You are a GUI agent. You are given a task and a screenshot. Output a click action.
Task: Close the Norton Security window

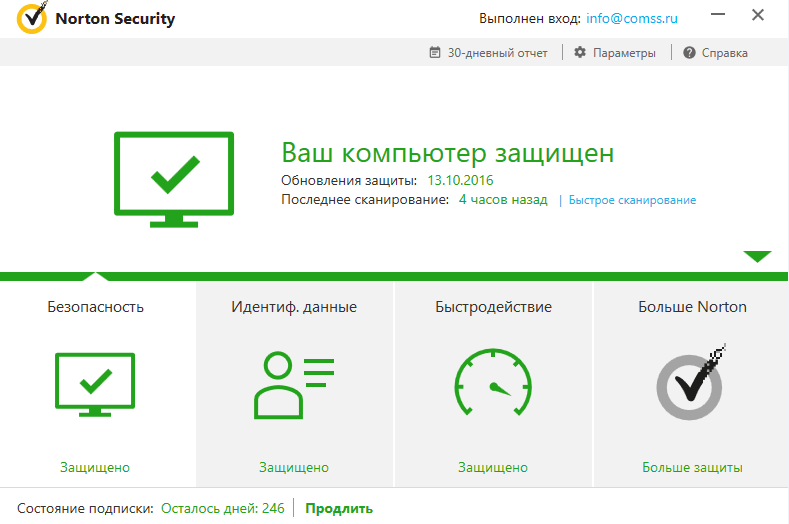click(758, 15)
